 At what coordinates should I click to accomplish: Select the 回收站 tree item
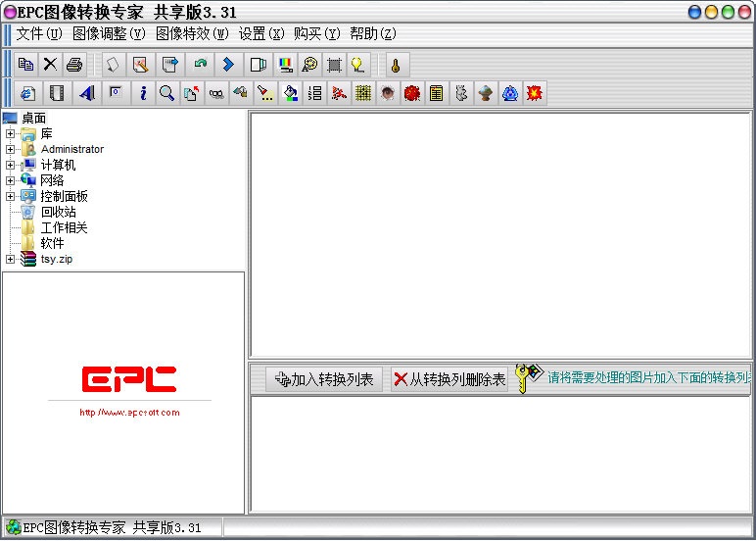[x=59, y=212]
